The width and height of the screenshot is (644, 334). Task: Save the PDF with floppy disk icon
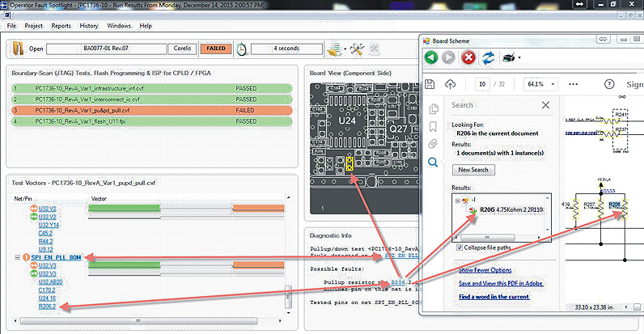tap(430, 84)
